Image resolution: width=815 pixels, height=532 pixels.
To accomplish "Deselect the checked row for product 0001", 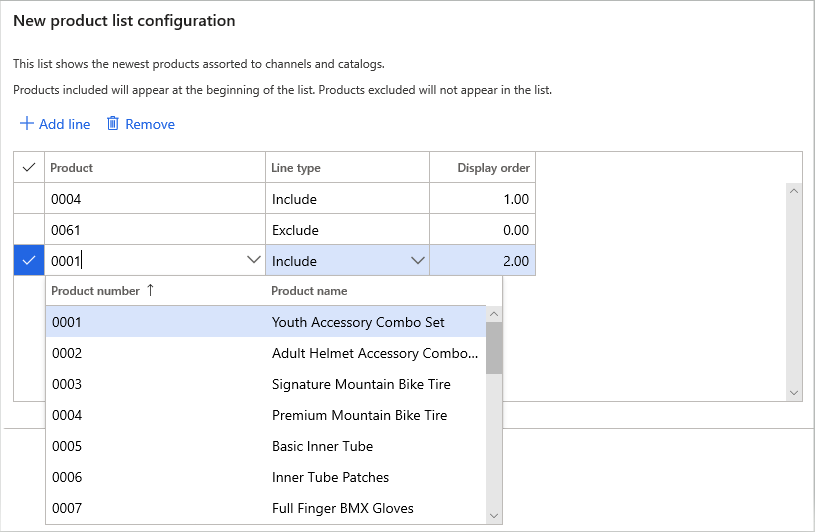I will click(29, 261).
